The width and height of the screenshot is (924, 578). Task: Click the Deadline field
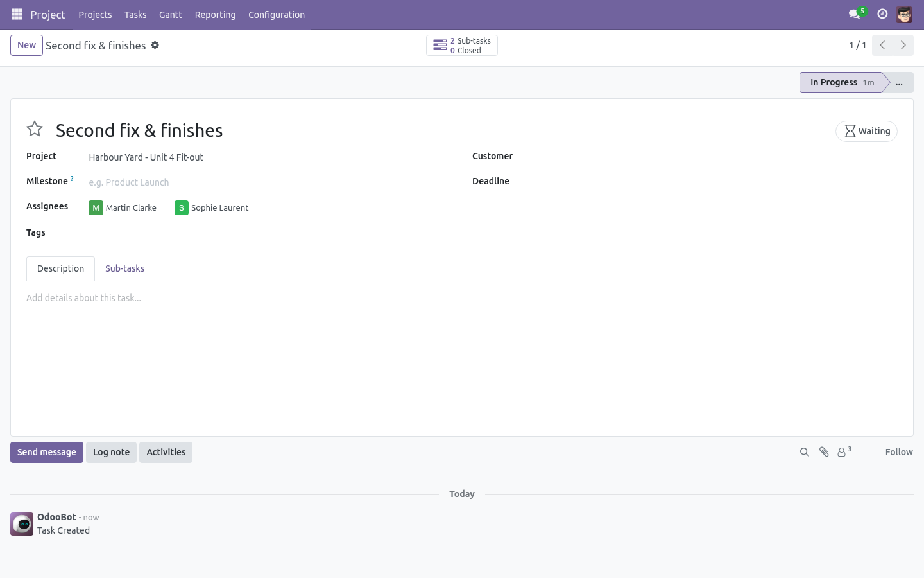716,182
